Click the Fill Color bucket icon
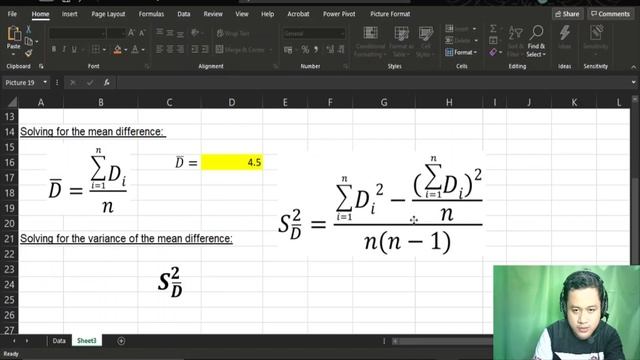 click(118, 50)
